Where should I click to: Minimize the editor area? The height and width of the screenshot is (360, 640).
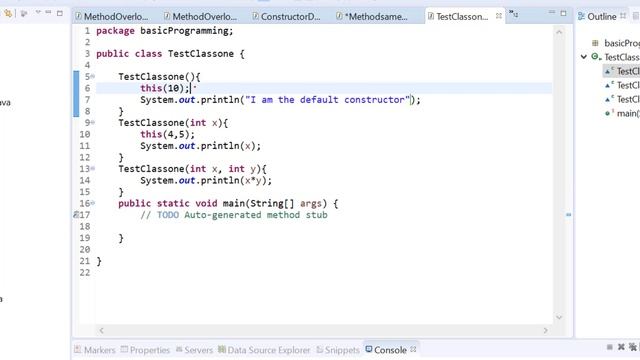click(x=551, y=13)
